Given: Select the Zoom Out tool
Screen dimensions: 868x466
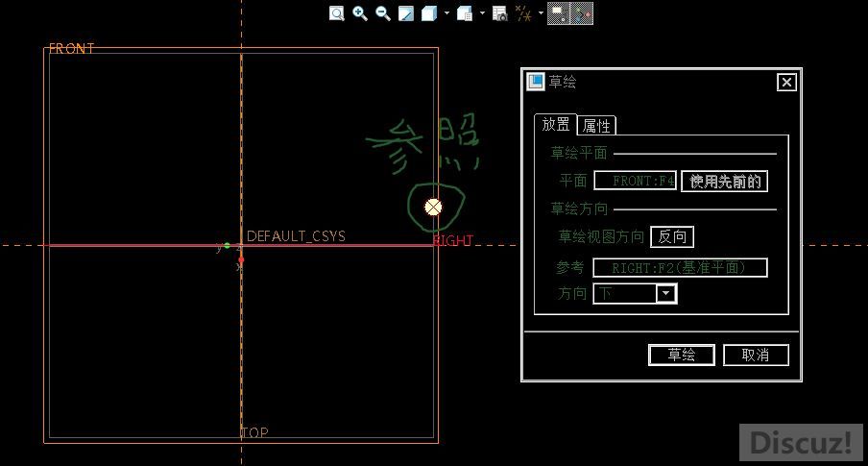Looking at the screenshot, I should [x=382, y=13].
